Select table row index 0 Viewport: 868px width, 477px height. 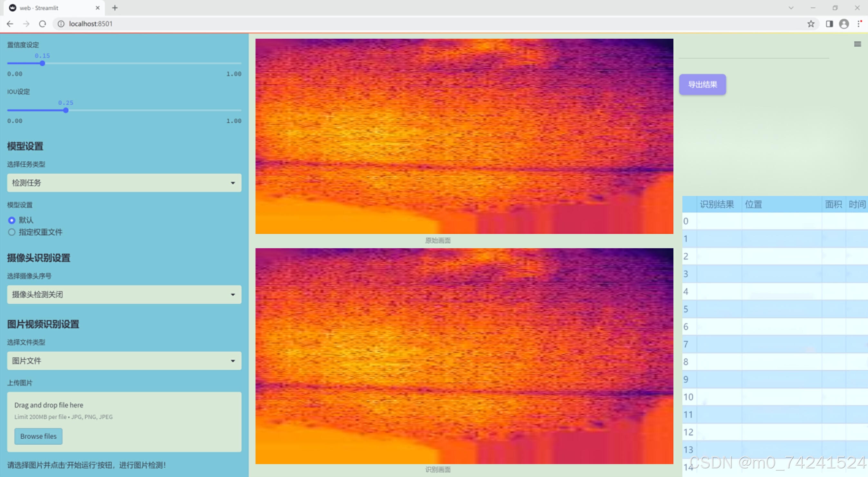pos(775,221)
